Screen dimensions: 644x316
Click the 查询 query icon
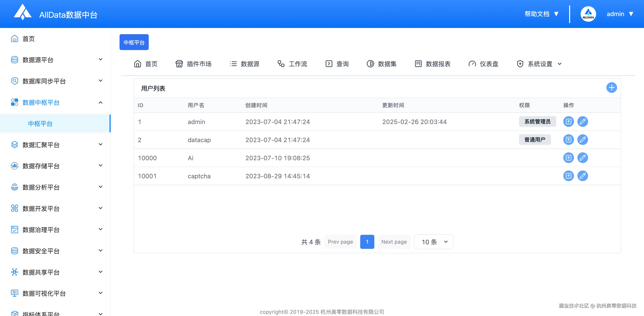tap(329, 64)
